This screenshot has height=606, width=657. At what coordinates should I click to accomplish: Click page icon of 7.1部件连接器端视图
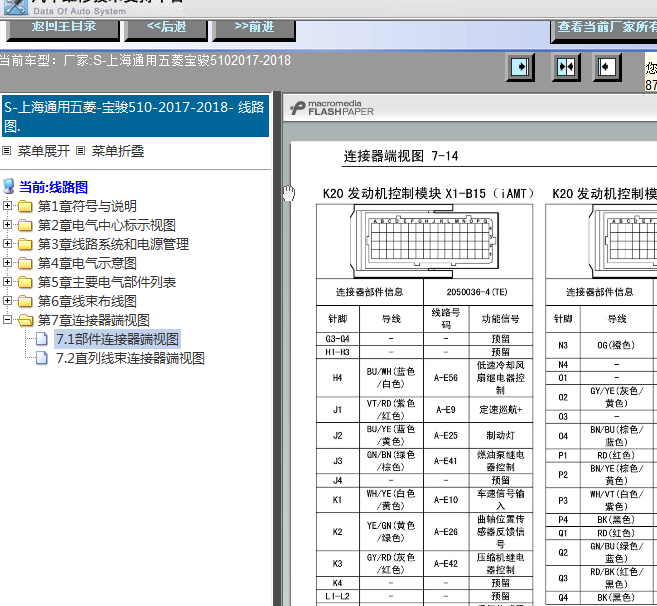[41, 339]
